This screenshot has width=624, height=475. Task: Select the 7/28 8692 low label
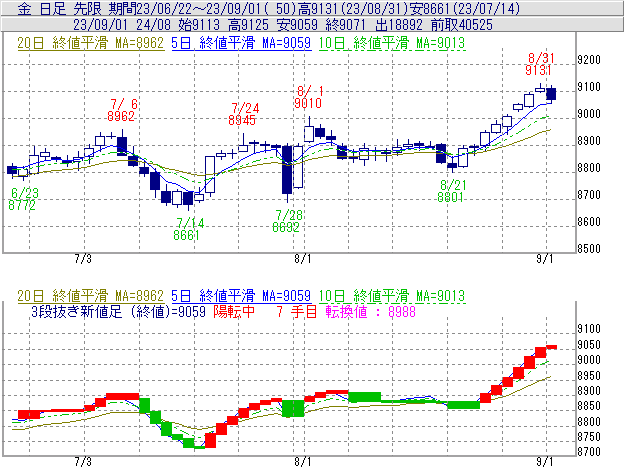pyautogui.click(x=287, y=221)
